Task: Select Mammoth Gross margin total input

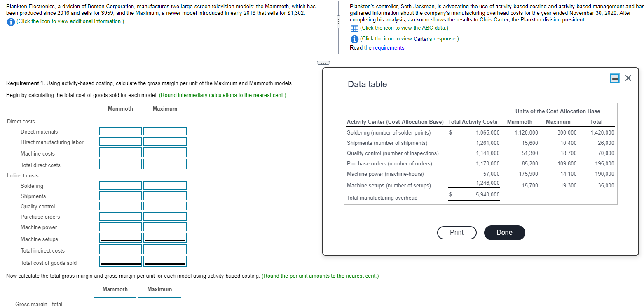Action: [x=115, y=302]
